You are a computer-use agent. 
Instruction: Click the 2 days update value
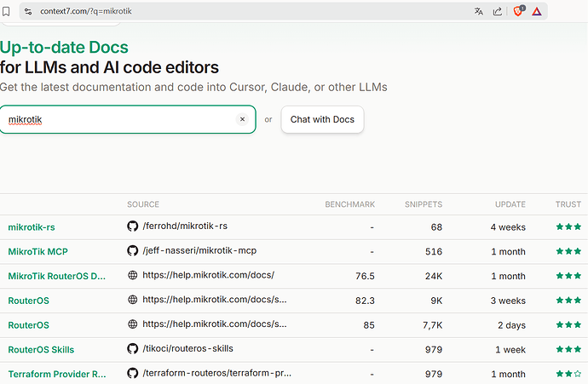(511, 325)
